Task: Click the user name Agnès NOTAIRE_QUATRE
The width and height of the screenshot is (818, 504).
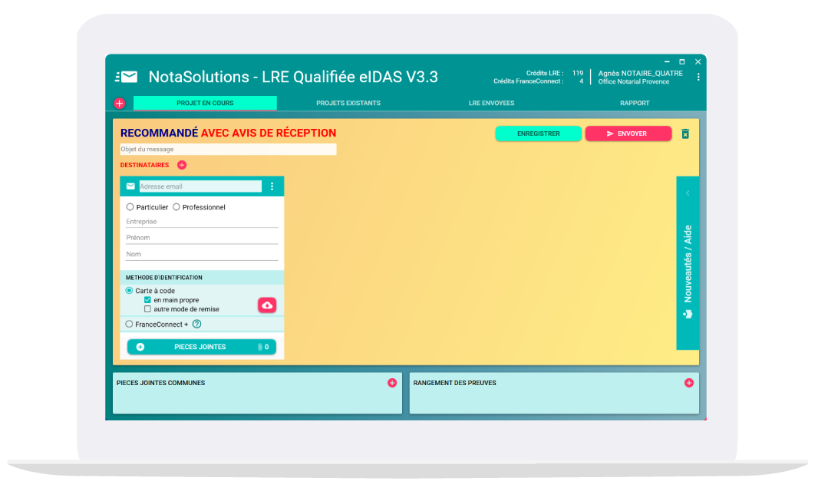Action: point(640,73)
